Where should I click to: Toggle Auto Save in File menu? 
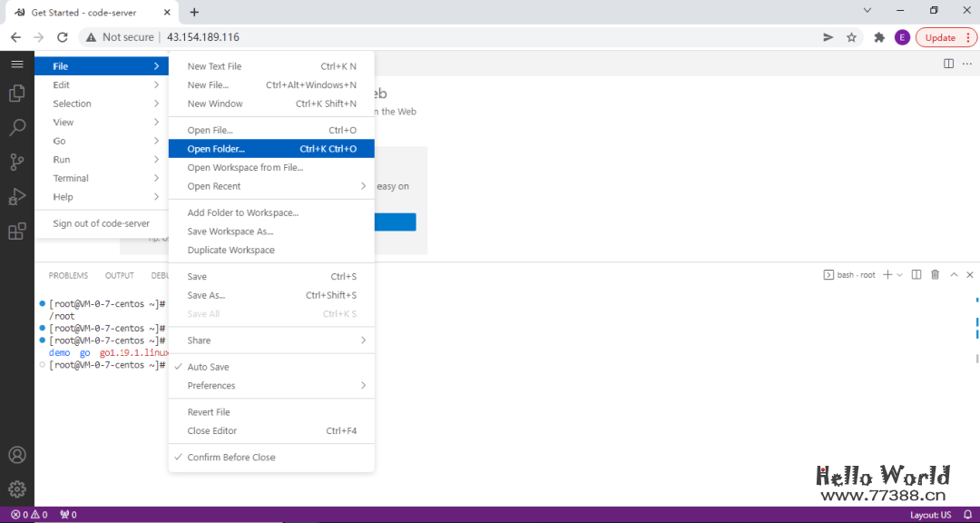pos(208,367)
